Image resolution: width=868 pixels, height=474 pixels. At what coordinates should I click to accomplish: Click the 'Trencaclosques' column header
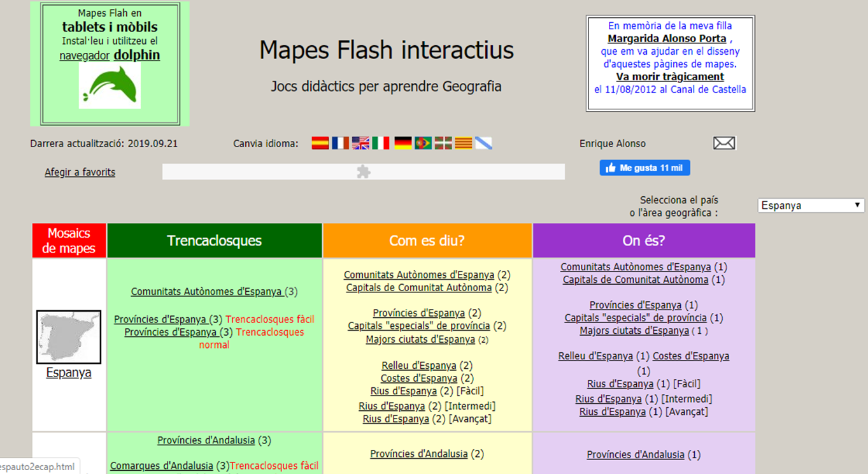[215, 241]
